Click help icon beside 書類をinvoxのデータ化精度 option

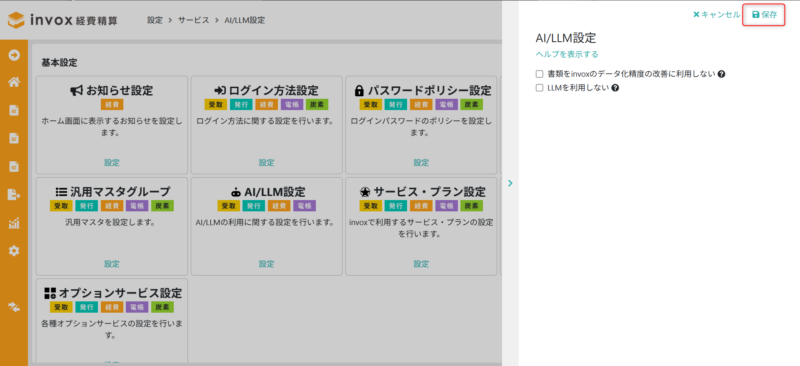[721, 74]
